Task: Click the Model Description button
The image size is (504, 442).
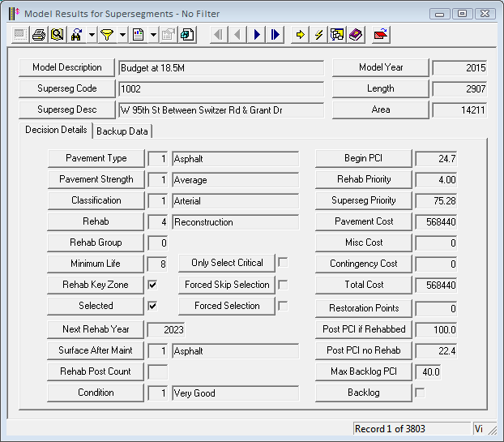Action: pos(67,67)
